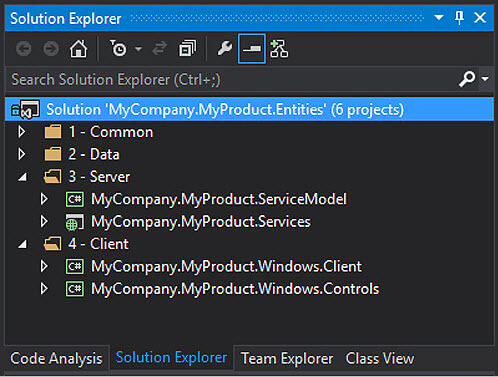Click the Collapse All toolbar icon
Image resolution: width=498 pixels, height=377 pixels.
click(188, 49)
